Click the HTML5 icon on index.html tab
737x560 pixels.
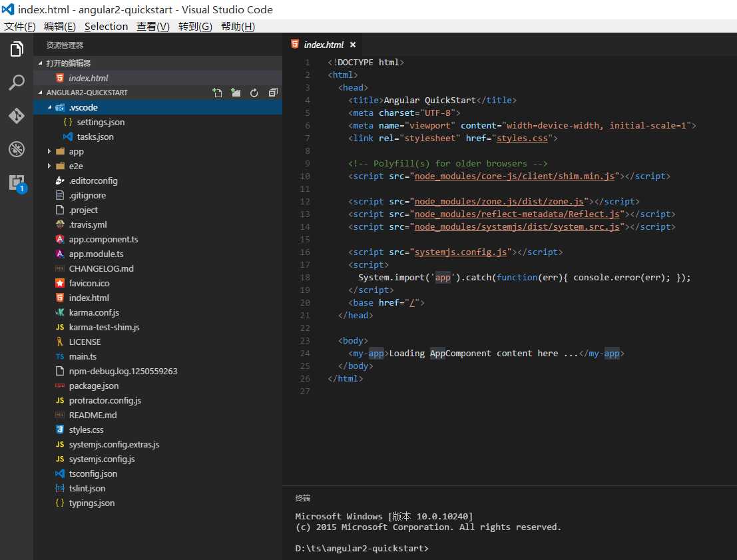295,44
